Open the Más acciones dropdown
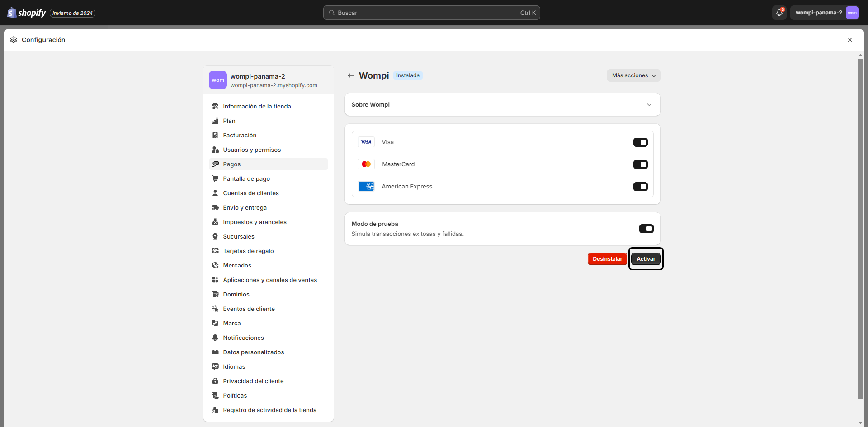 click(633, 75)
